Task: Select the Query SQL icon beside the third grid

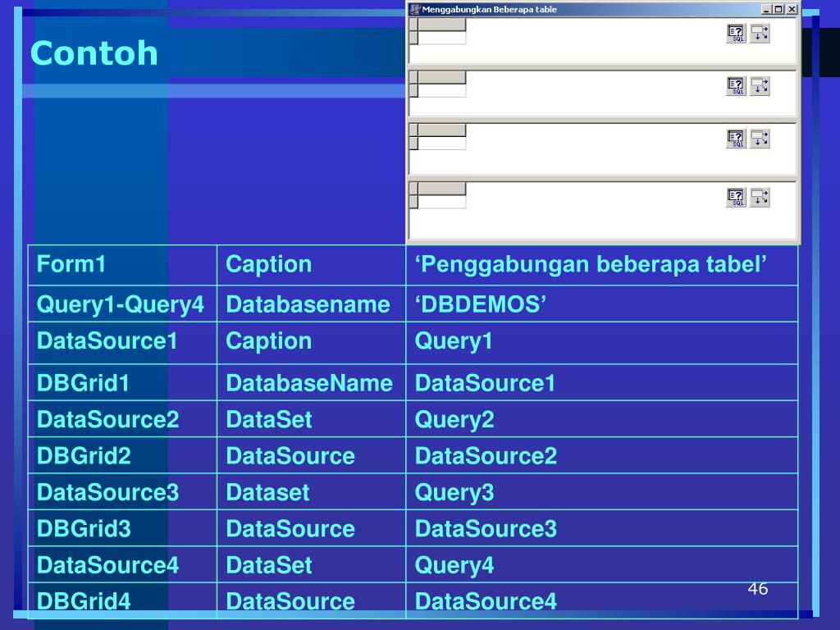Action: click(736, 139)
